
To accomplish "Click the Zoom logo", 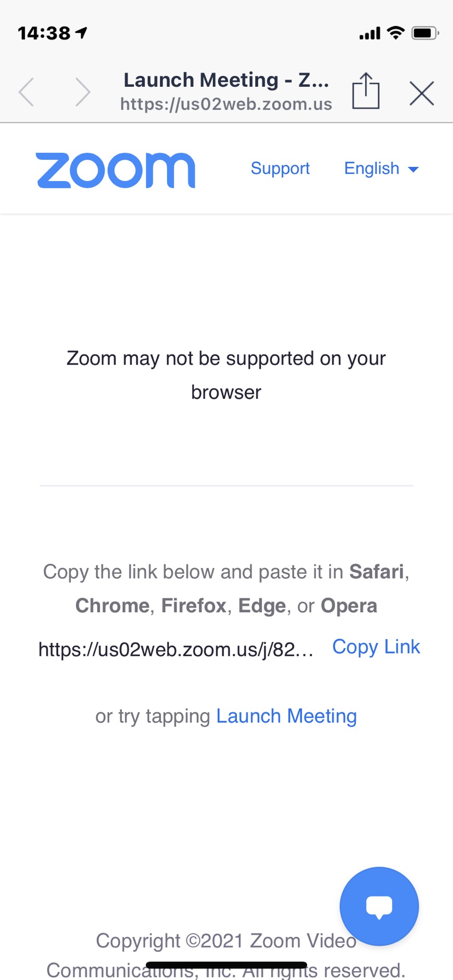I will coord(116,170).
